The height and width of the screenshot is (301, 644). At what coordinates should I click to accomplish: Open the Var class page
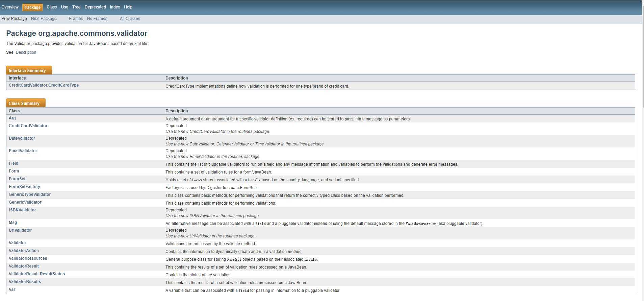pyautogui.click(x=12, y=290)
